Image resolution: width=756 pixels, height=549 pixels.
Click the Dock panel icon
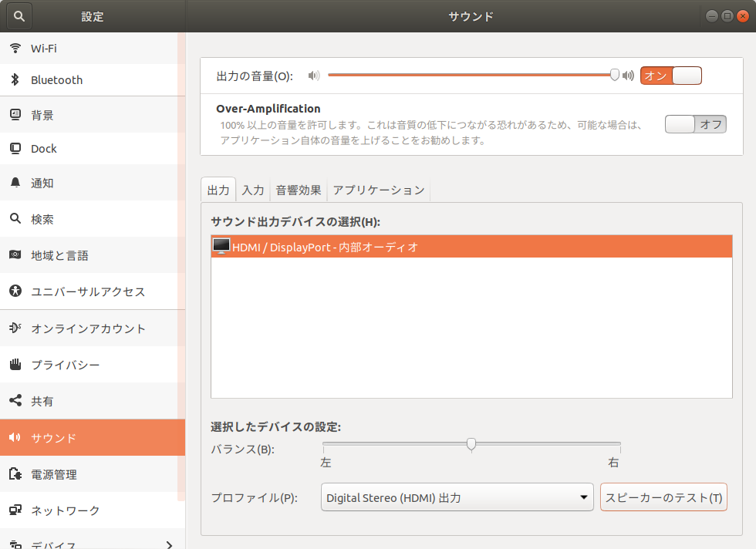click(x=15, y=149)
